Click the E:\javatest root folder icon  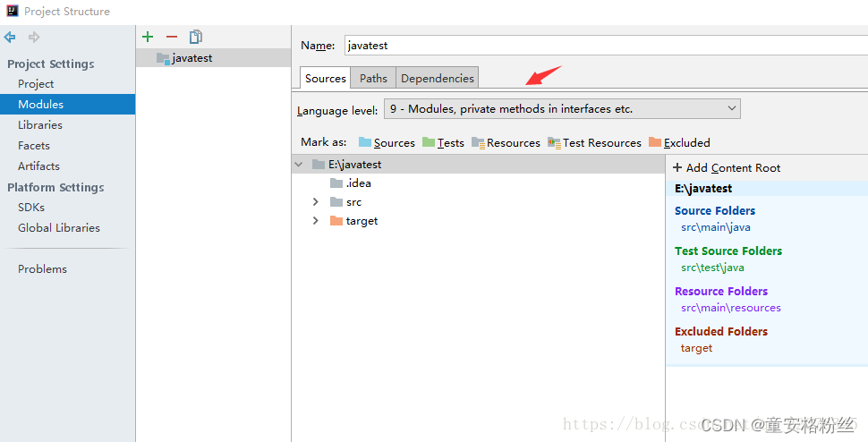pyautogui.click(x=319, y=165)
